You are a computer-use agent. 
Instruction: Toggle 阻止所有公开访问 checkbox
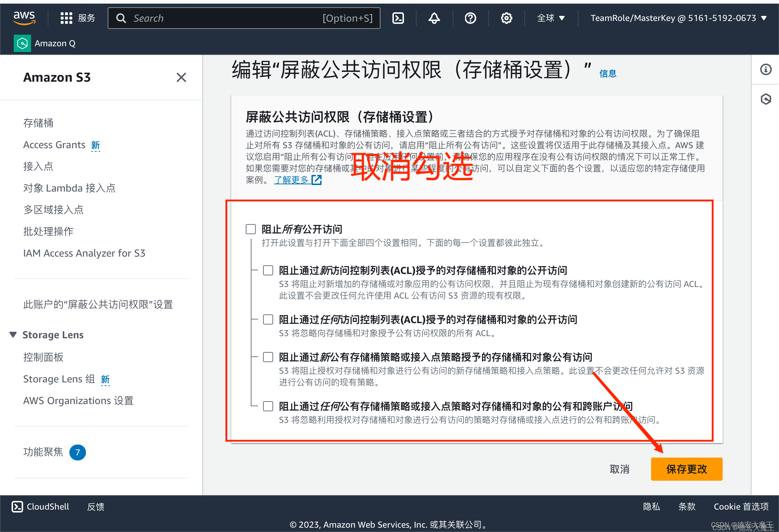(x=251, y=229)
